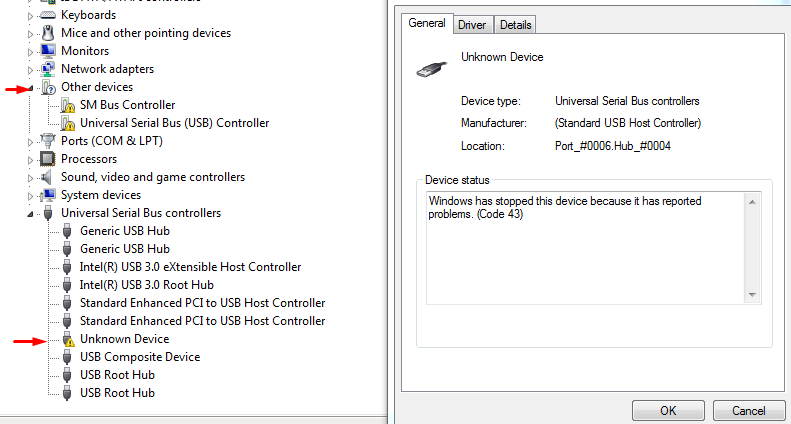
Task: Expand the System devices category
Action: click(32, 195)
